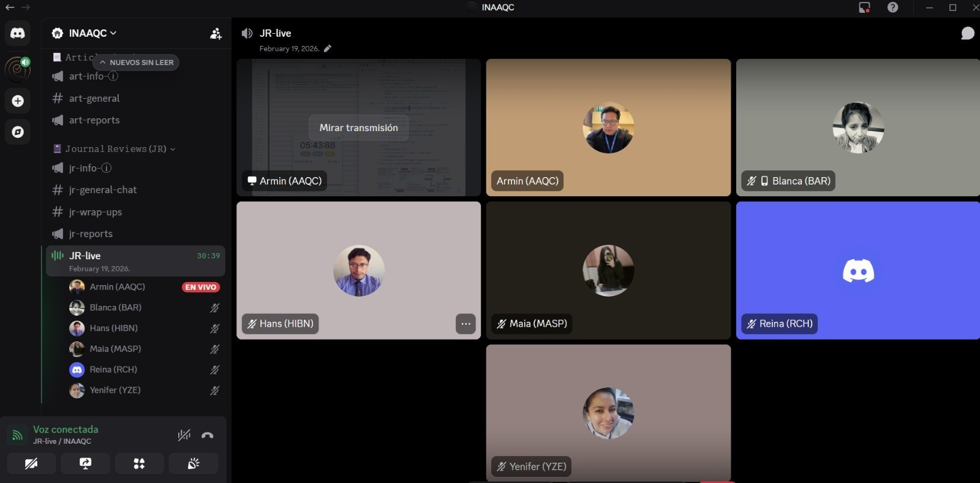This screenshot has width=980, height=483.
Task: Open the jr-general-chat channel
Action: point(102,190)
